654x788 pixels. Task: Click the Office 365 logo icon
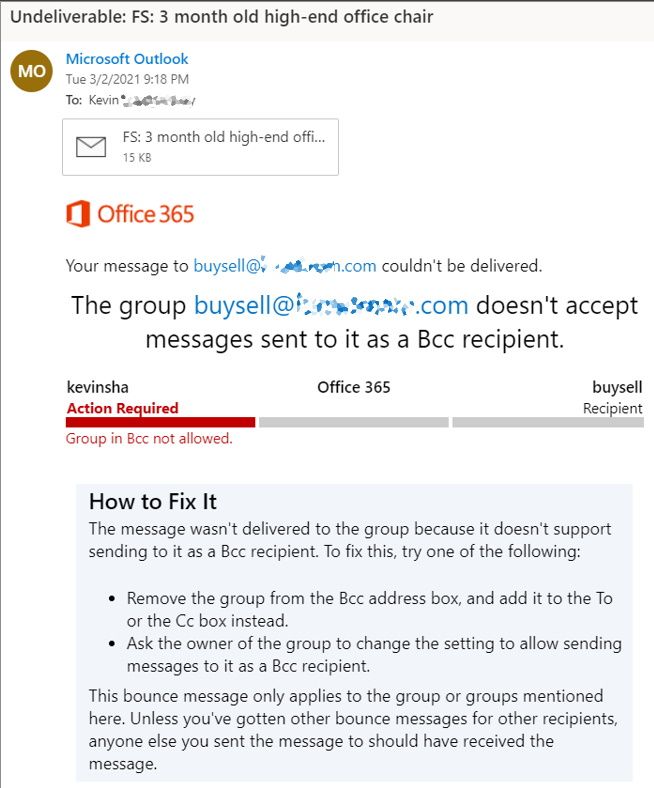tap(78, 214)
